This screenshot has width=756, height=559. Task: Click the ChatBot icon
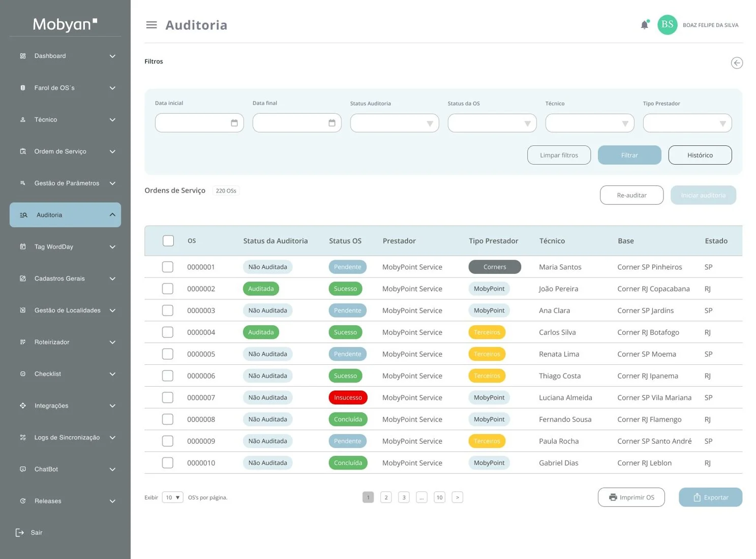click(x=23, y=469)
